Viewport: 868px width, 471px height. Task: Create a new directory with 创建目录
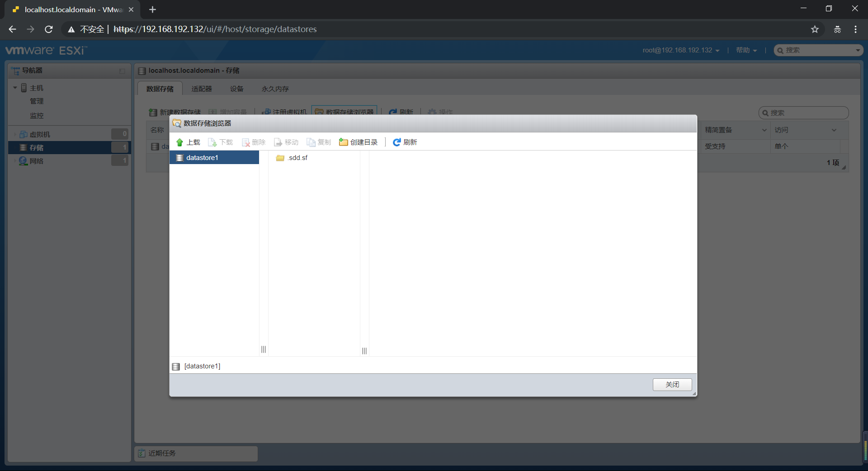(x=358, y=142)
